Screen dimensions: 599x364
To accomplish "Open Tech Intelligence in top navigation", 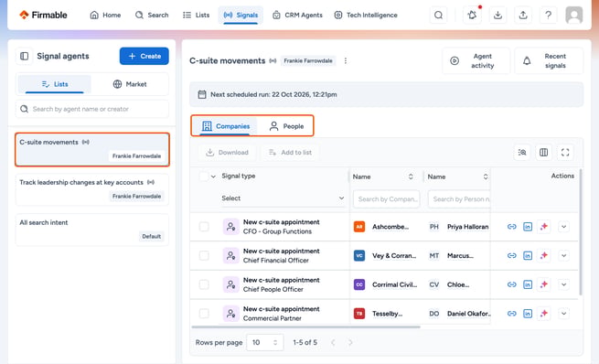I will pos(366,15).
